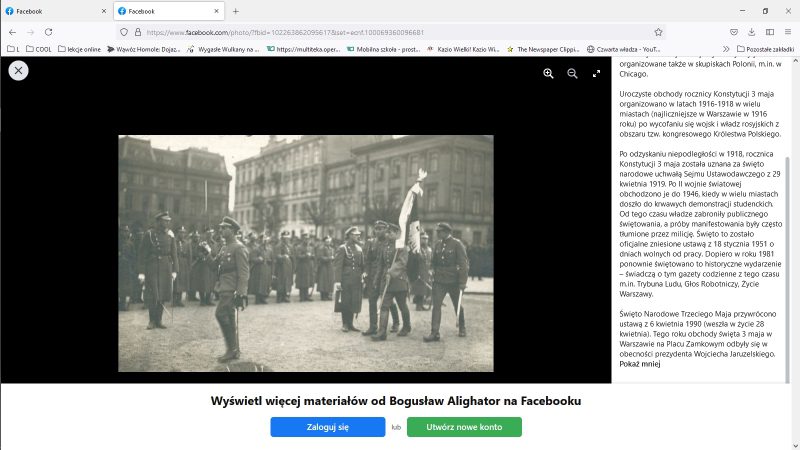Open a new browser tab
The height and width of the screenshot is (450, 800).
[x=236, y=11]
